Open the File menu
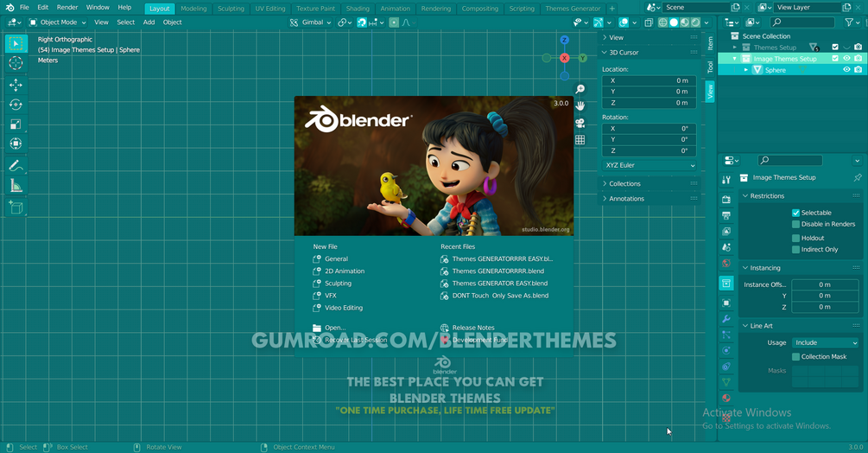Screen dimensions: 868x453 pos(24,7)
